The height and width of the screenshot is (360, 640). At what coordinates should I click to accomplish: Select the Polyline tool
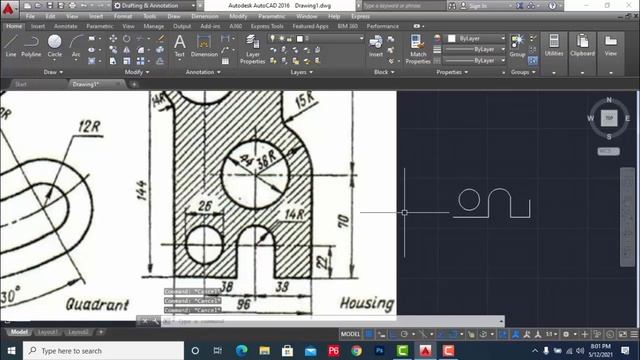point(31,45)
